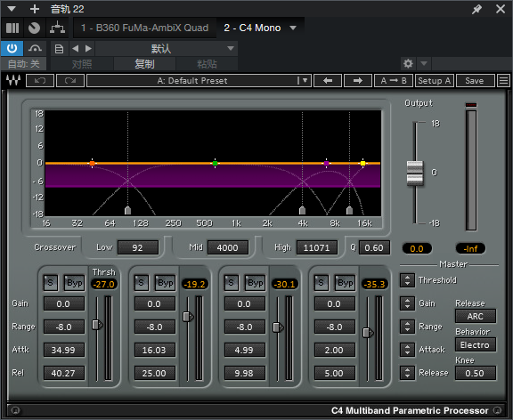Open the routing view icon
This screenshot has width=513, height=420.
[x=57, y=28]
